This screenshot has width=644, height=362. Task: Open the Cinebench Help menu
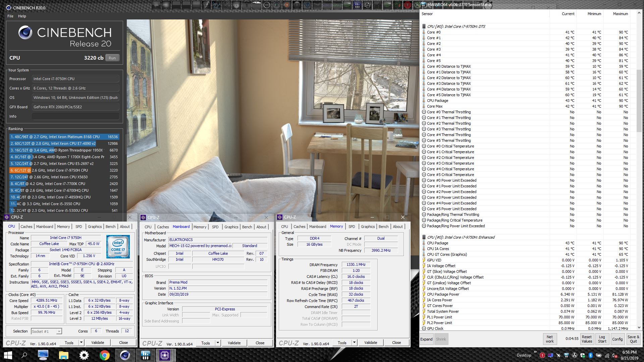(22, 16)
